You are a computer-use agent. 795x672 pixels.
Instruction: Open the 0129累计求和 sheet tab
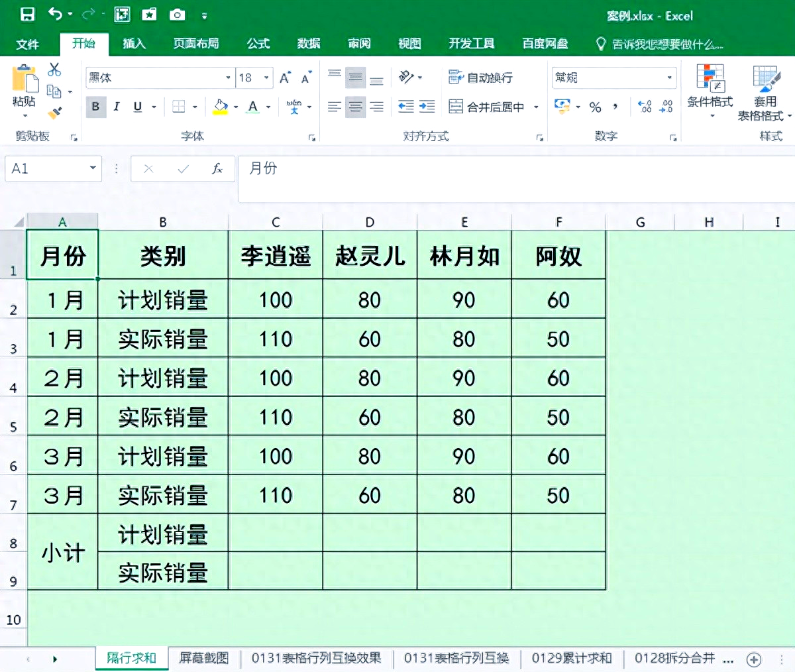coord(572,658)
